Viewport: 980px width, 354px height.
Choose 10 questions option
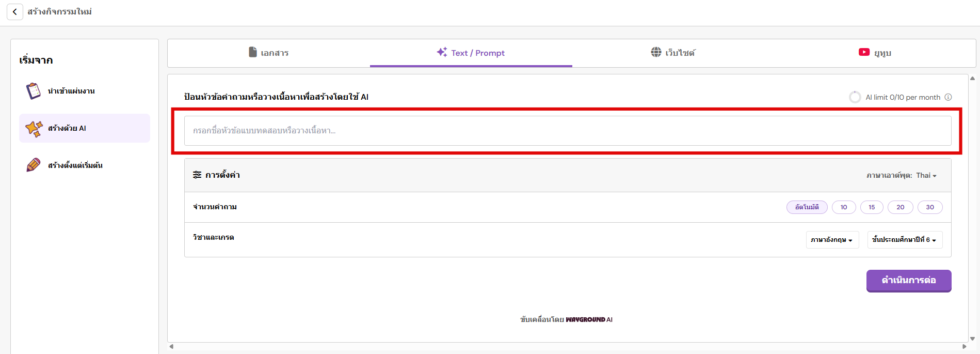tap(844, 207)
